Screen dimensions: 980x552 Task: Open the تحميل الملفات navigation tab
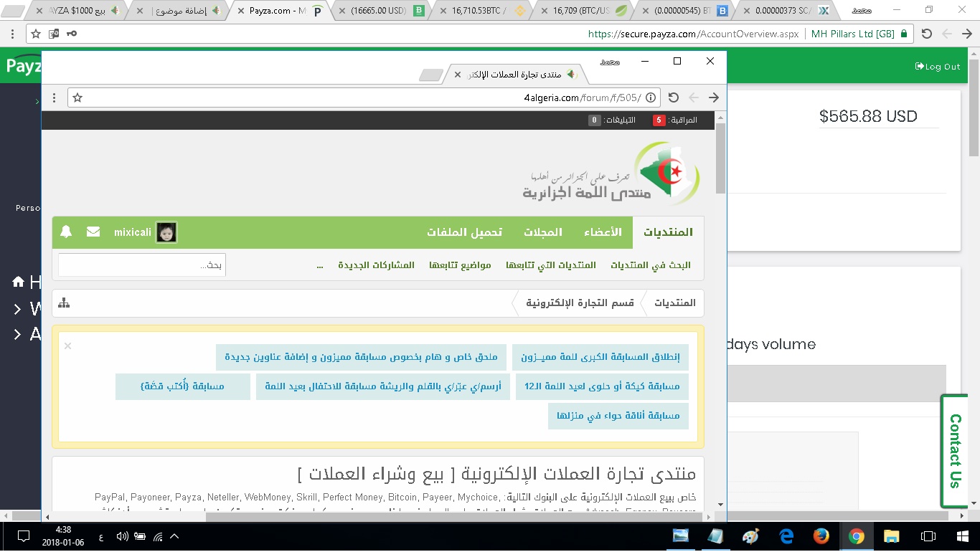pos(464,232)
